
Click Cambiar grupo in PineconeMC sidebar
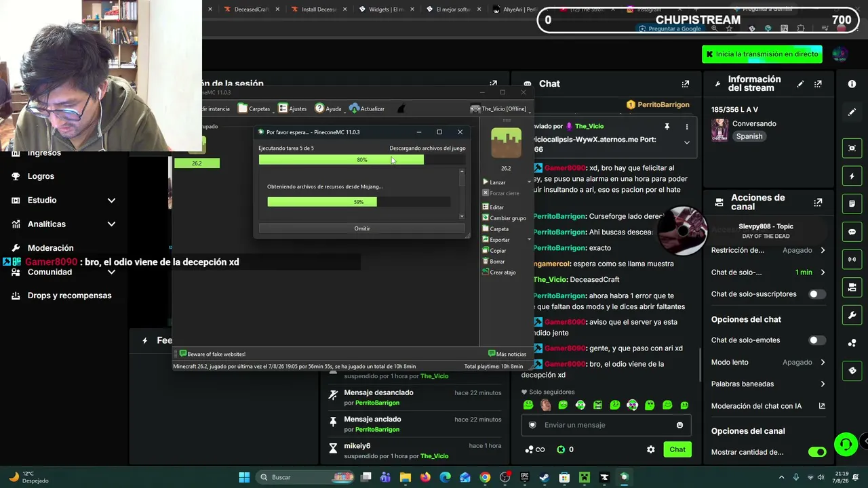[x=504, y=218]
